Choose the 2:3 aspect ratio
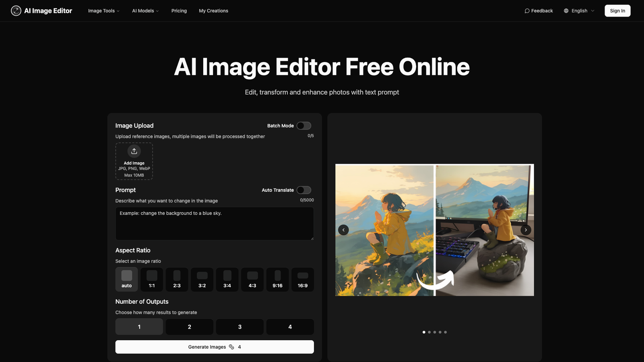The width and height of the screenshot is (644, 362). [177, 280]
